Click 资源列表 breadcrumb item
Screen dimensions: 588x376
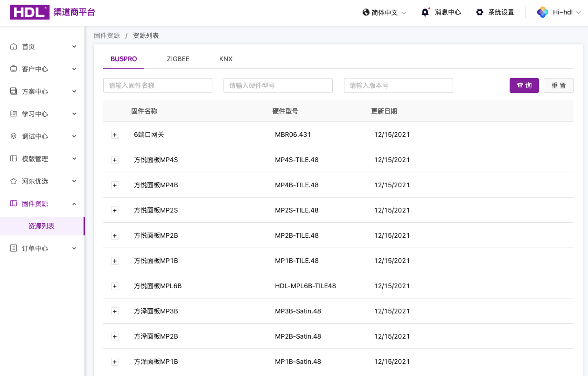pos(146,35)
